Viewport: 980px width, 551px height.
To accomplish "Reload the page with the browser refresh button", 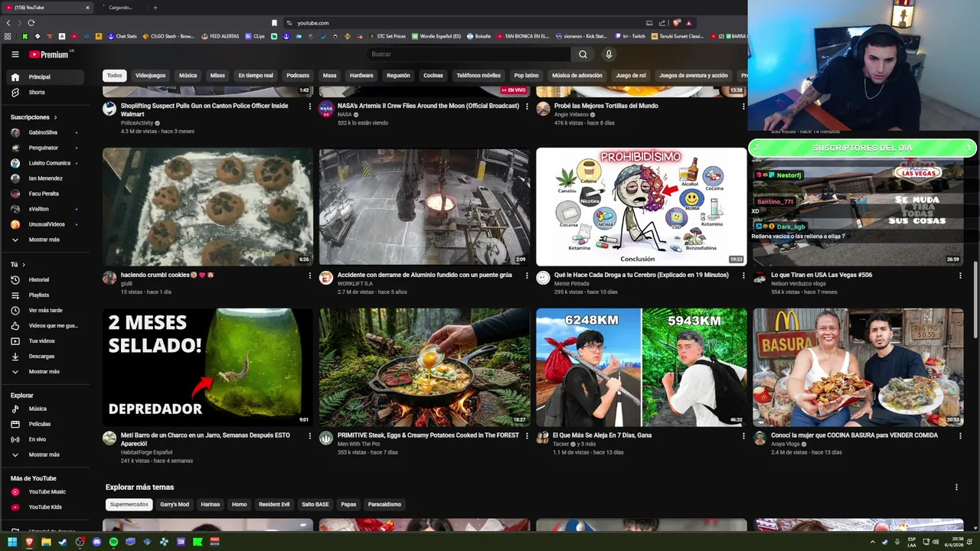I will [x=31, y=23].
